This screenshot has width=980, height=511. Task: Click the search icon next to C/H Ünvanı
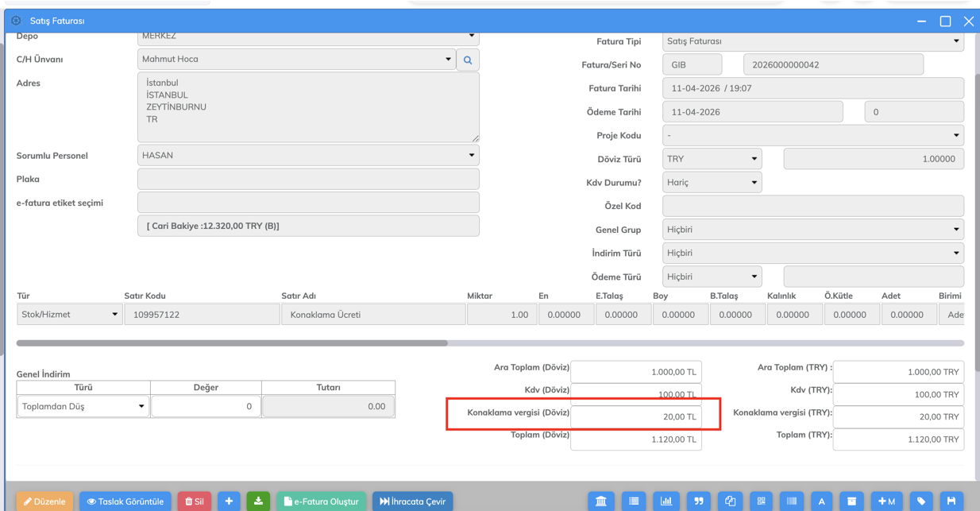tap(468, 60)
